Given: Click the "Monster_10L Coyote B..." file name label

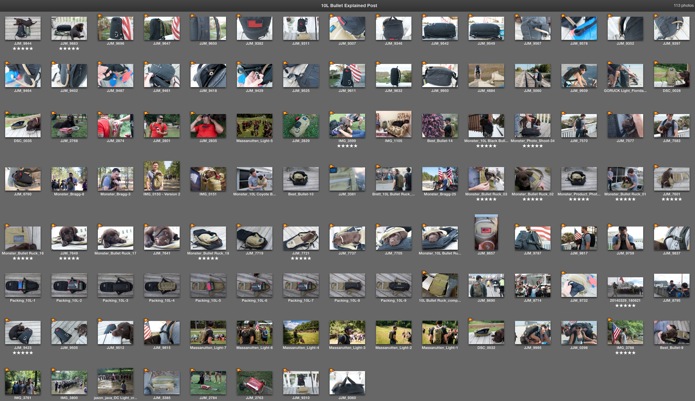Looking at the screenshot, I should 254,194.
